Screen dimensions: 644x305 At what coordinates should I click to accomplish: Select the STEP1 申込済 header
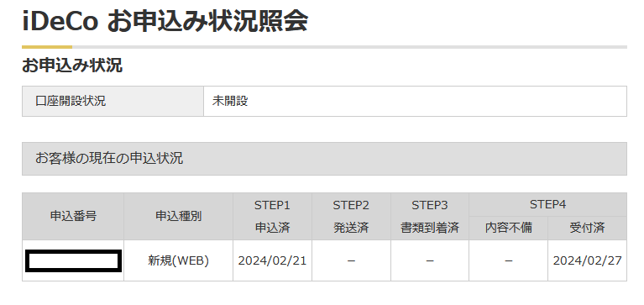coord(272,216)
